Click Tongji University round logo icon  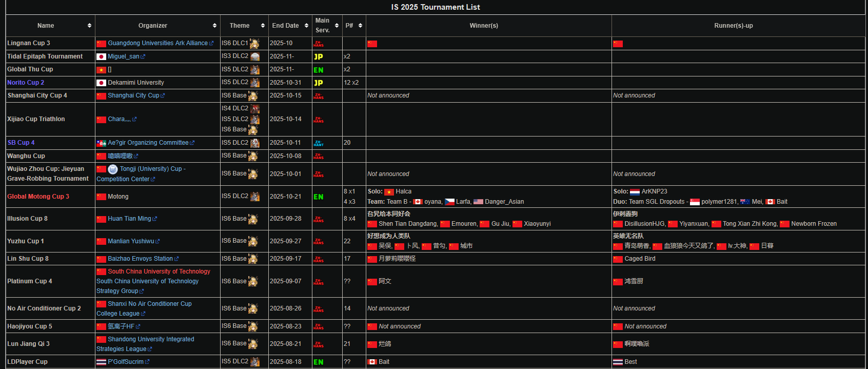click(113, 169)
